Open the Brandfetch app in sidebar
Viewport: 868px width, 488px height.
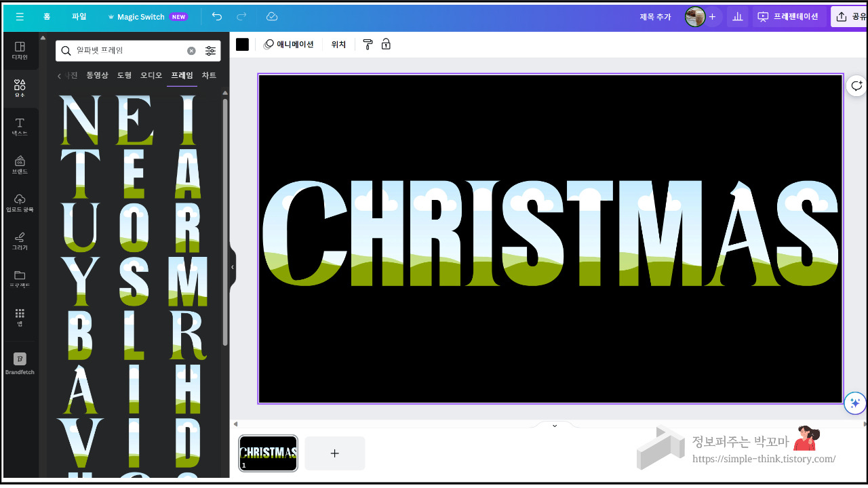(x=20, y=363)
